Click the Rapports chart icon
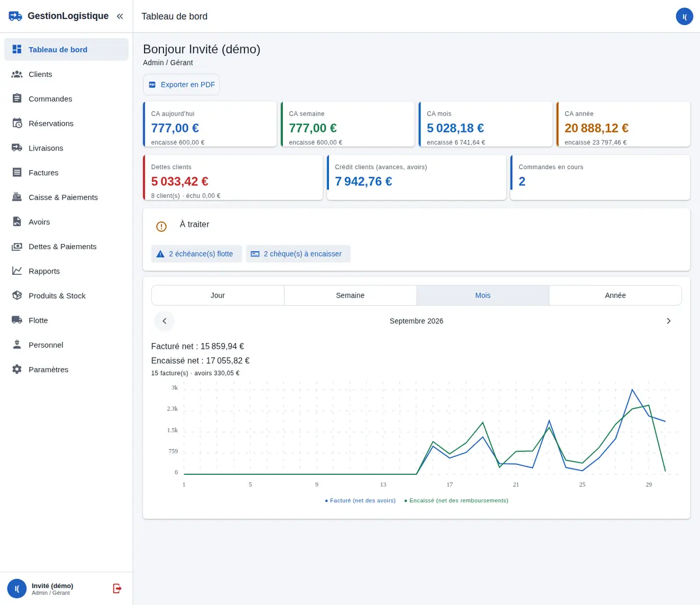 coord(17,271)
